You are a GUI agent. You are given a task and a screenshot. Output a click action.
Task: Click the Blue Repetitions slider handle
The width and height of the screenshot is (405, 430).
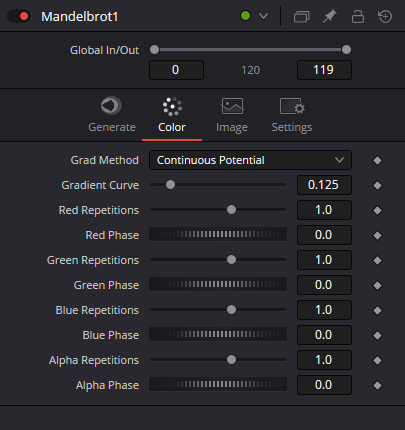tap(231, 310)
